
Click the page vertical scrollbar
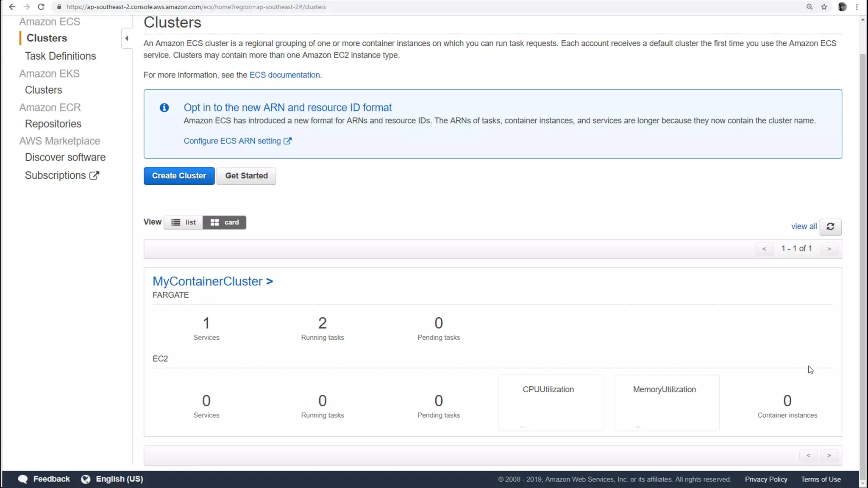(862, 254)
